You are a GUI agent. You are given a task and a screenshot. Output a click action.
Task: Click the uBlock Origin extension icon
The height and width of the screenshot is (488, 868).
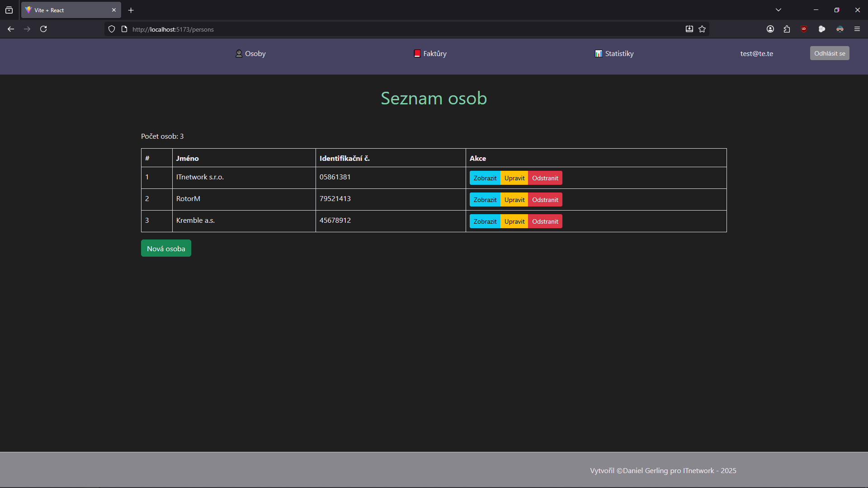point(804,29)
